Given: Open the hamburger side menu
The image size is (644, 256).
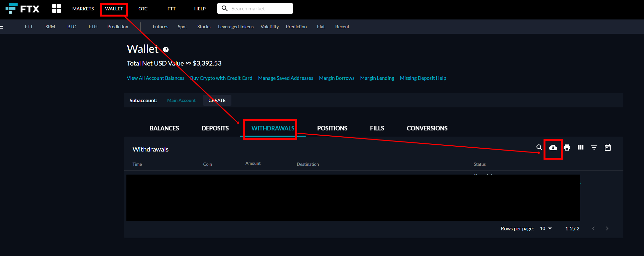Looking at the screenshot, I should pyautogui.click(x=2, y=27).
